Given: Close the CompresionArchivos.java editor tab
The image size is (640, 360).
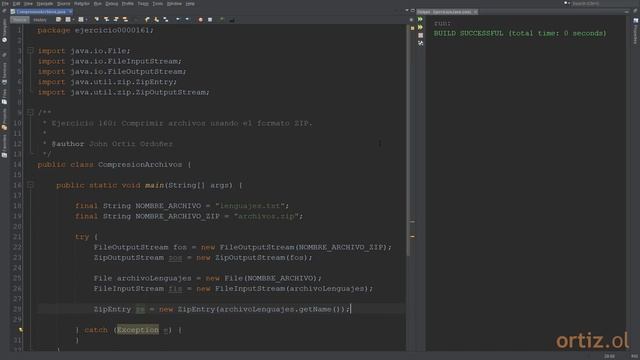Looking at the screenshot, I should click(x=70, y=12).
